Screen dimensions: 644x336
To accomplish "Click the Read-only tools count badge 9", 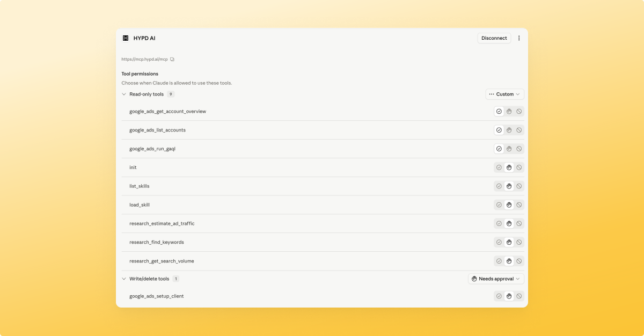I will (x=171, y=94).
